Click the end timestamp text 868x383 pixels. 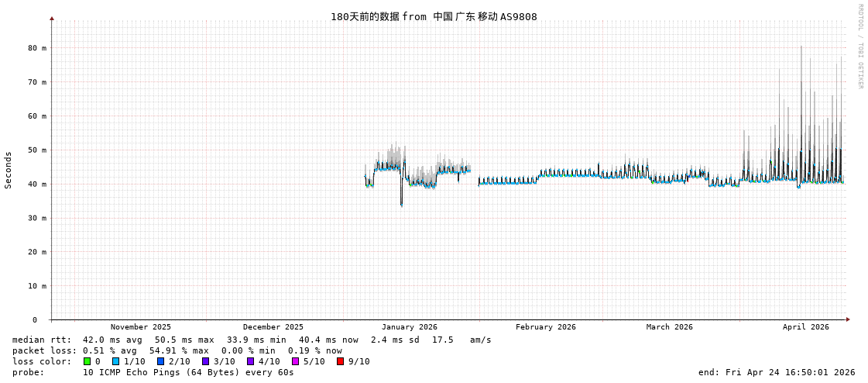click(x=777, y=372)
